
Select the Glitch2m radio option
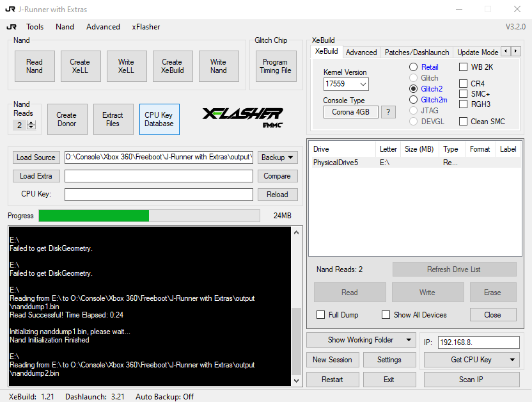click(x=413, y=100)
